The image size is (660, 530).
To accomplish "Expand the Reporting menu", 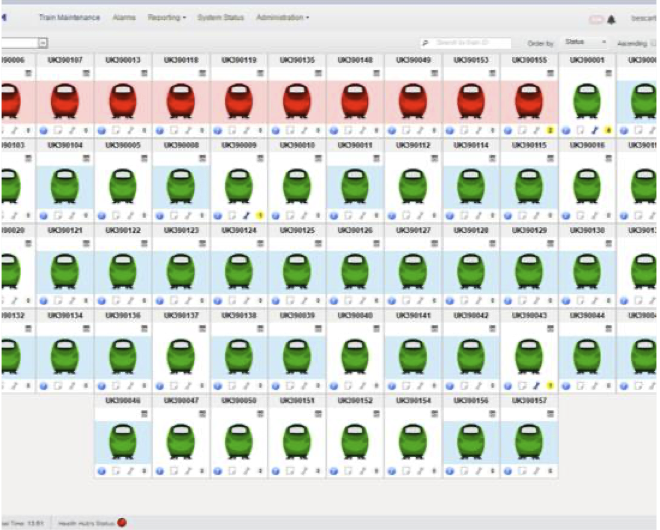I will (166, 18).
